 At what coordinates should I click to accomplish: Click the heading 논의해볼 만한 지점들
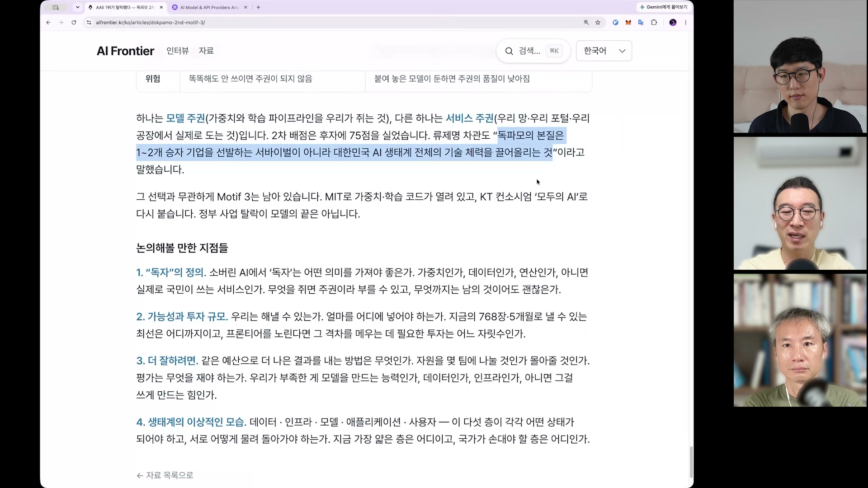(x=182, y=248)
